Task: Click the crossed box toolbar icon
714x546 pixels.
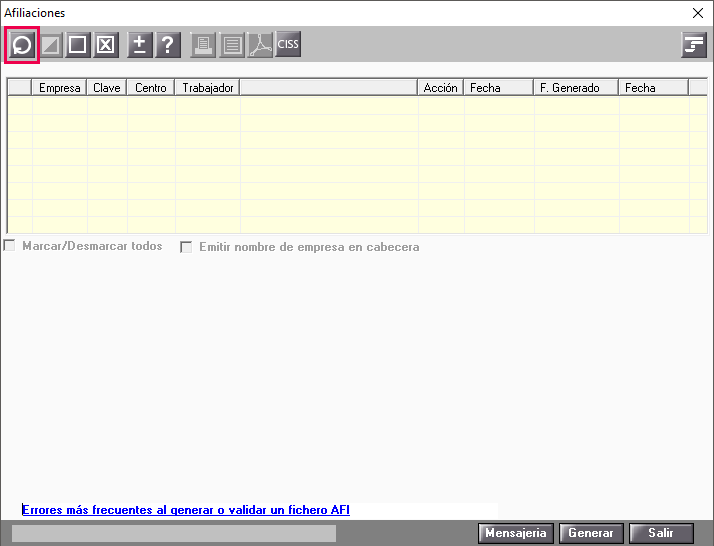Action: click(106, 45)
